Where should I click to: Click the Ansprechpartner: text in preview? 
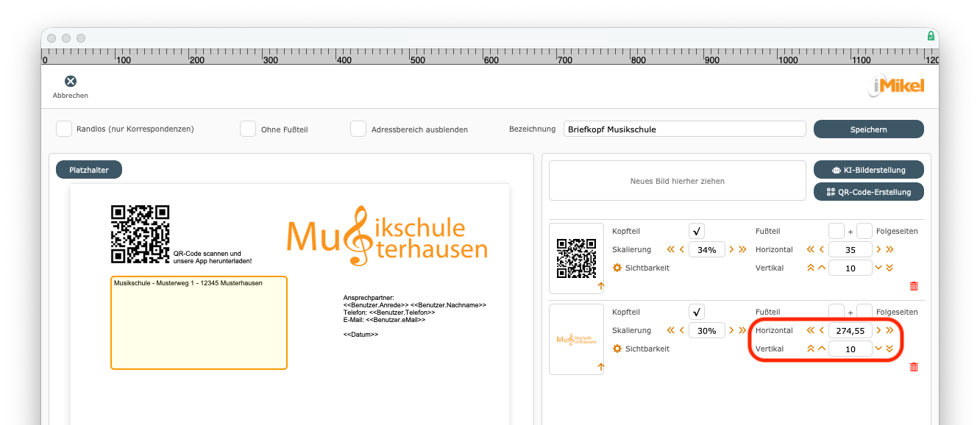pos(369,298)
